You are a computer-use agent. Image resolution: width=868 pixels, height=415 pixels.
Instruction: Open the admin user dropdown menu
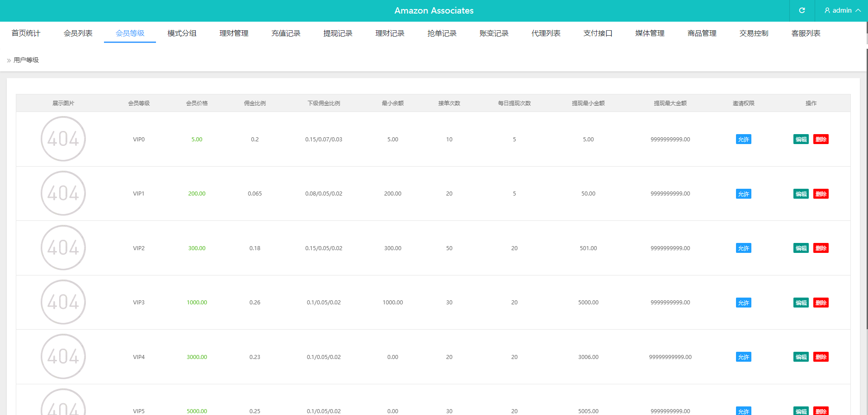842,10
